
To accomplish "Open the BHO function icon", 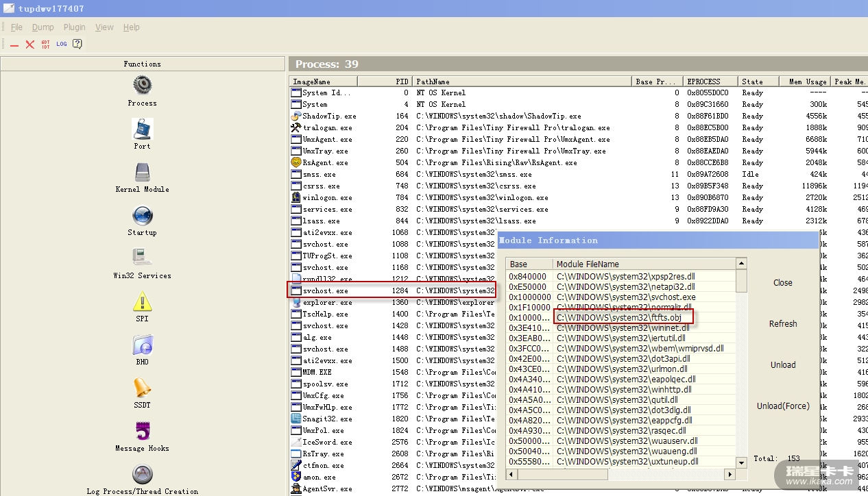I will pos(142,345).
